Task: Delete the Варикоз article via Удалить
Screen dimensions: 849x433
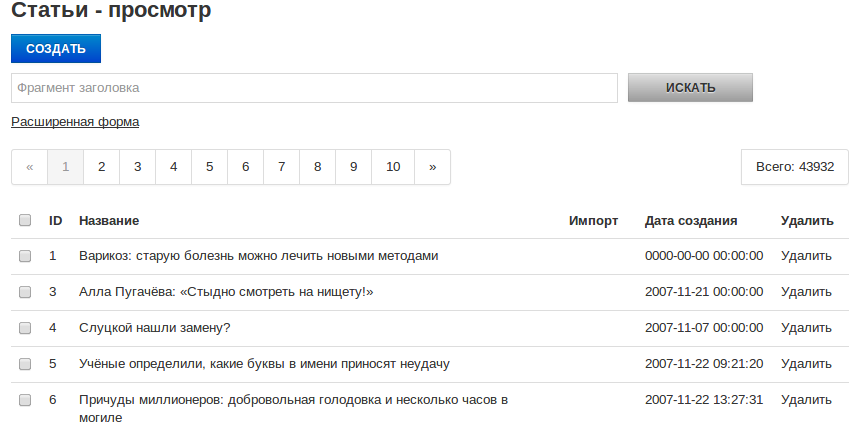Action: (806, 255)
